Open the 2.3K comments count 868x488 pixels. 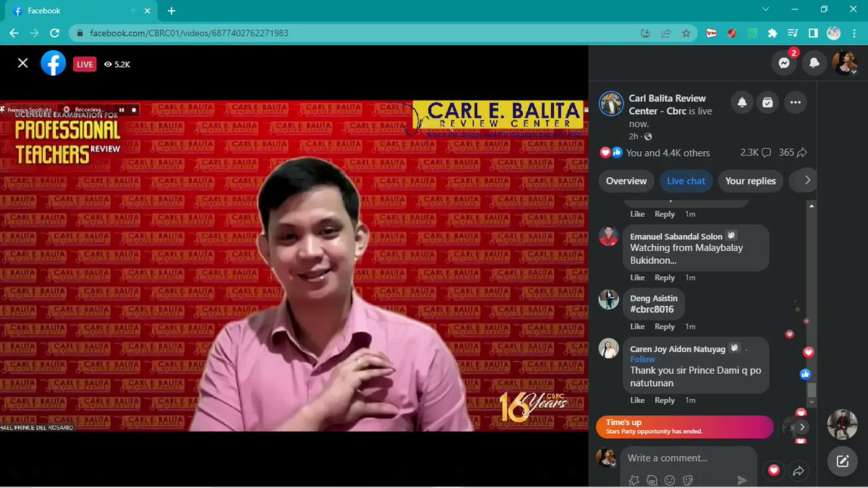click(755, 153)
